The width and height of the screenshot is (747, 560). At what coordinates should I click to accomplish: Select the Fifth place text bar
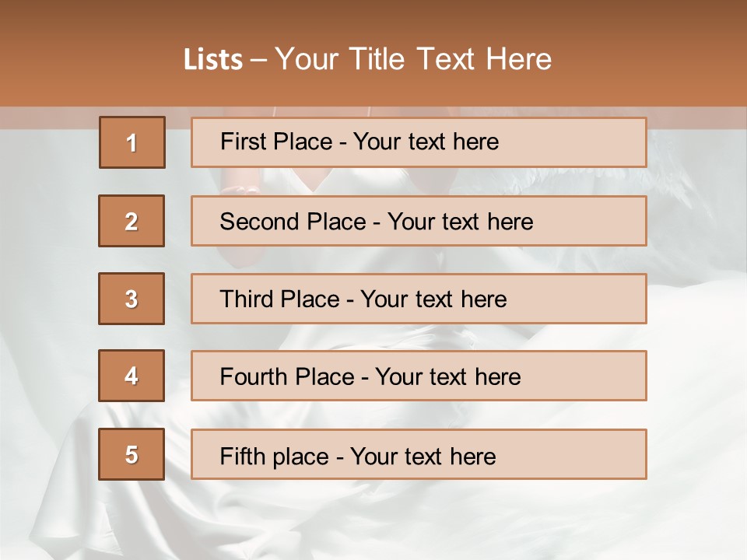point(419,454)
